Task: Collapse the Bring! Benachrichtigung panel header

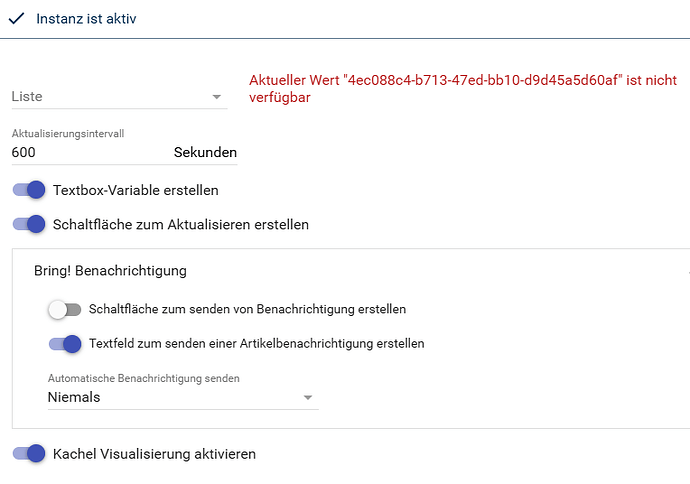Action: 351,271
